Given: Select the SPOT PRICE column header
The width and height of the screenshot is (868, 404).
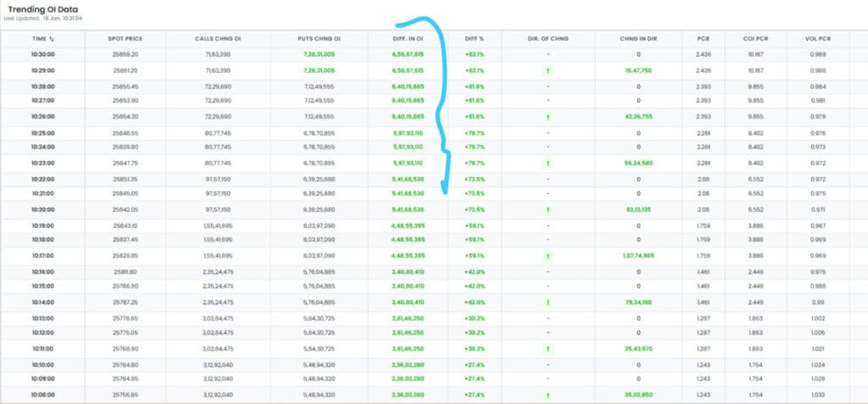Looking at the screenshot, I should (125, 39).
